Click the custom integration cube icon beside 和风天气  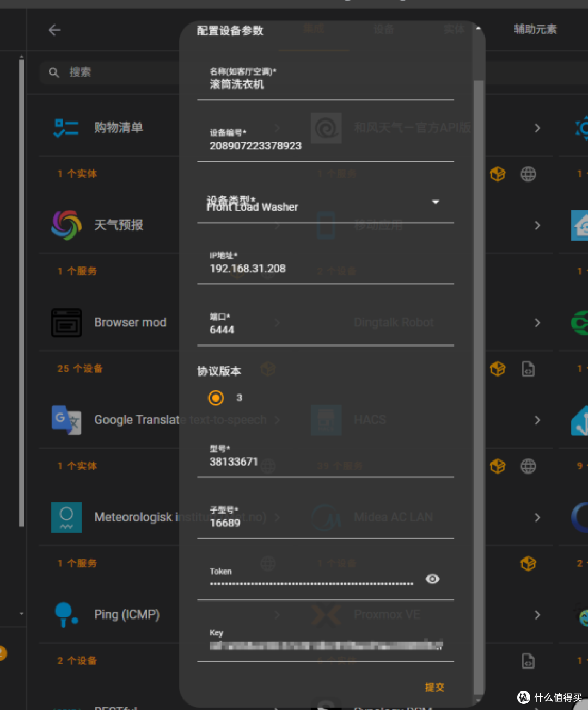click(x=498, y=174)
